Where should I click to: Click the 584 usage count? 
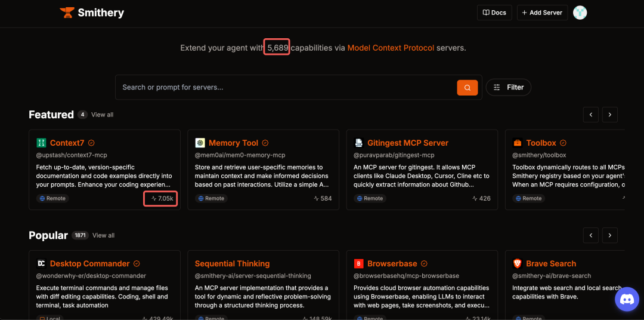pyautogui.click(x=323, y=198)
